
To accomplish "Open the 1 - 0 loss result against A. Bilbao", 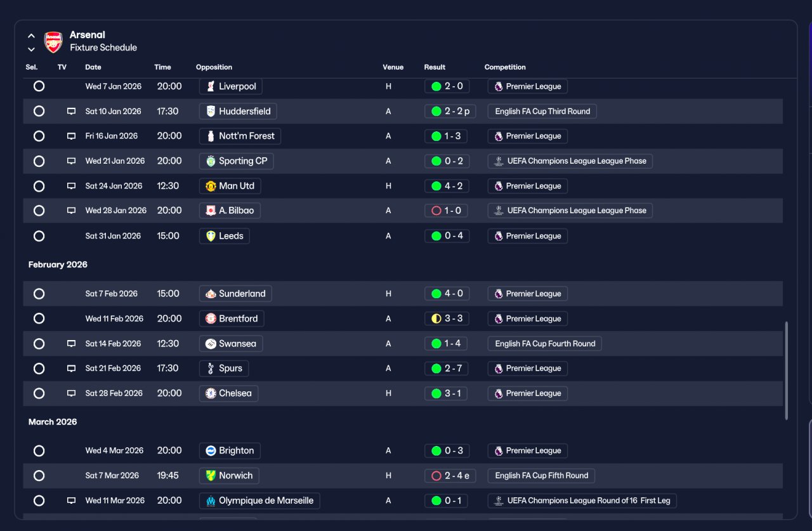I will (447, 211).
